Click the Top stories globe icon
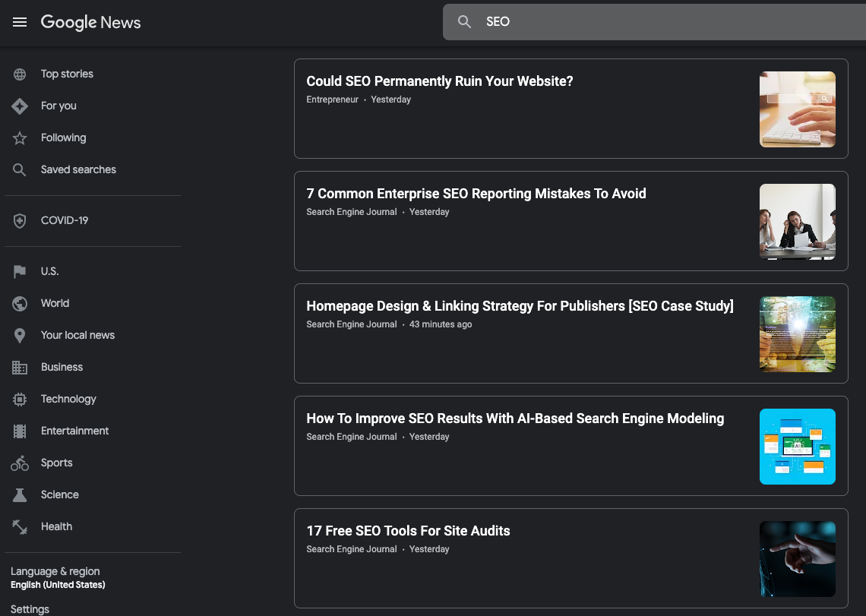This screenshot has height=616, width=866. click(20, 74)
